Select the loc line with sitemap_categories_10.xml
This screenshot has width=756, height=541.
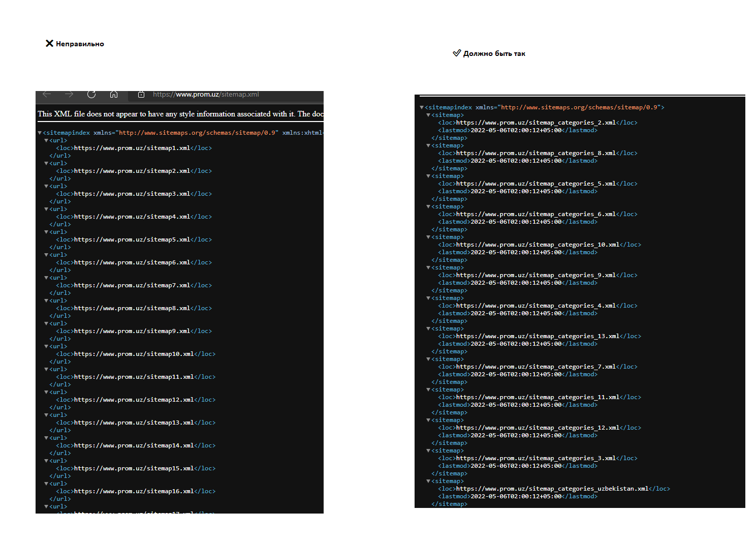click(x=540, y=245)
